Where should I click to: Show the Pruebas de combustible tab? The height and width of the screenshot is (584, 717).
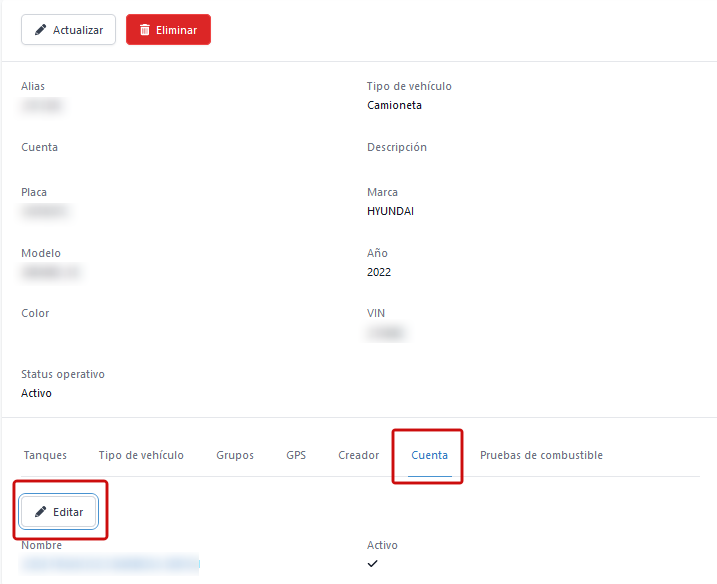pos(541,455)
